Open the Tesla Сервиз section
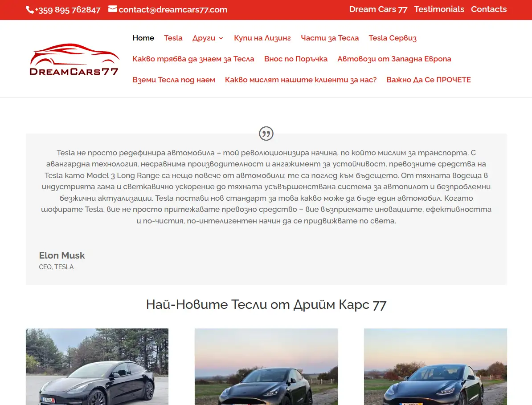 point(392,38)
